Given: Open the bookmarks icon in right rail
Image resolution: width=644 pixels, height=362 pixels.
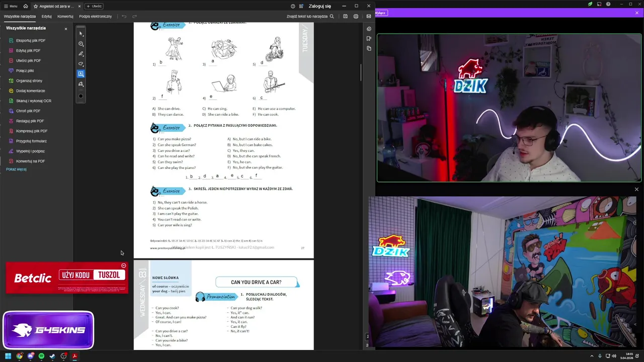Looking at the screenshot, I should coord(369,38).
